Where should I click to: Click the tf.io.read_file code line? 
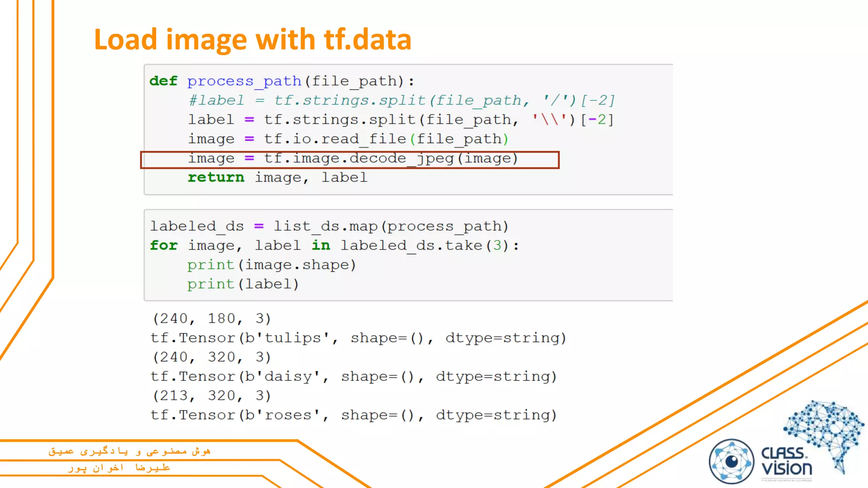tap(348, 139)
